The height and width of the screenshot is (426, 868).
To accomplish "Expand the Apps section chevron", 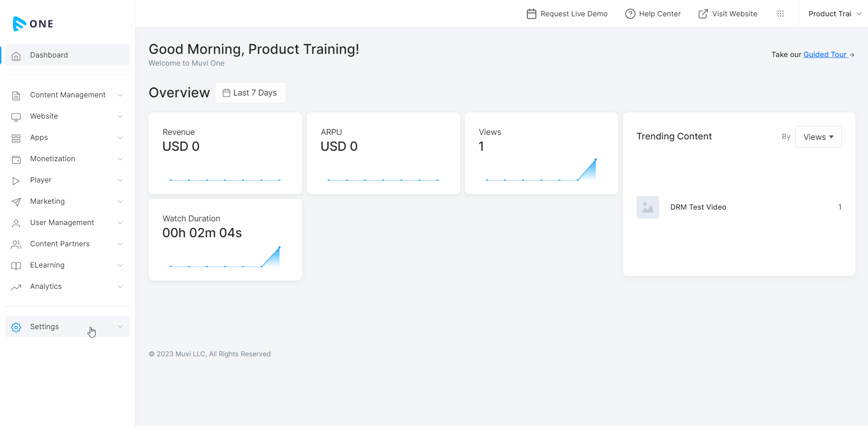I will tap(120, 138).
